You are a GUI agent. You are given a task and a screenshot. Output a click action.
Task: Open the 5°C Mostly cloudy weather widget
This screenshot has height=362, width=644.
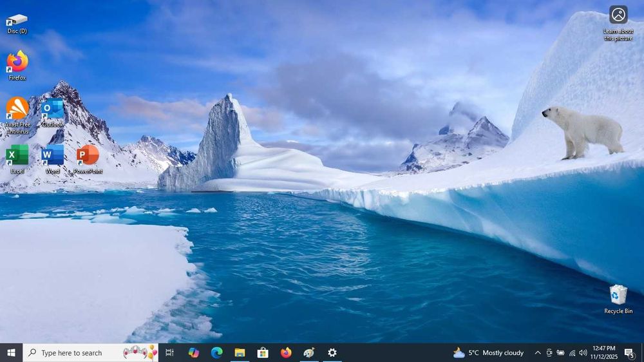(488, 352)
